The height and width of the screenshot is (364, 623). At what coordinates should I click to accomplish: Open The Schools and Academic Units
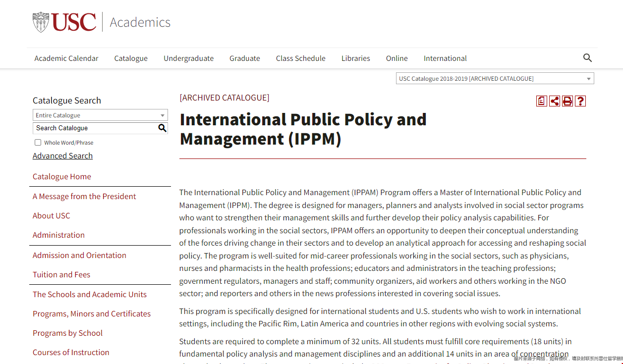(x=90, y=295)
